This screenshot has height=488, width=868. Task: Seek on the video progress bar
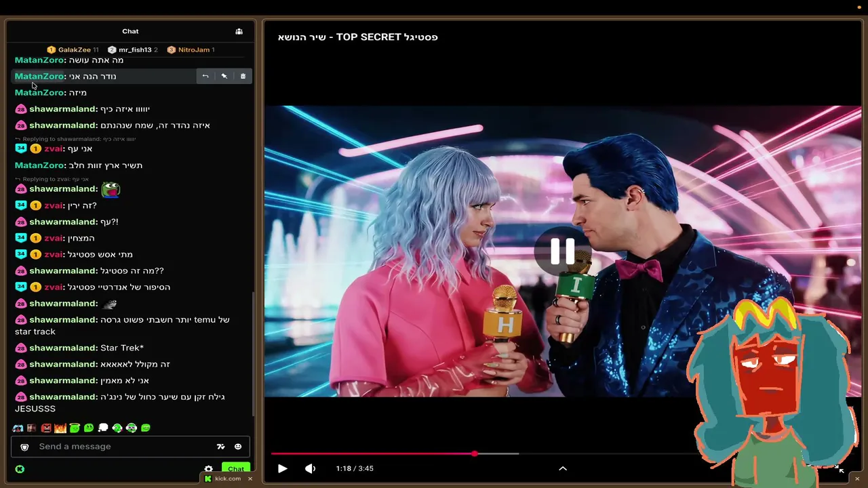pos(486,453)
